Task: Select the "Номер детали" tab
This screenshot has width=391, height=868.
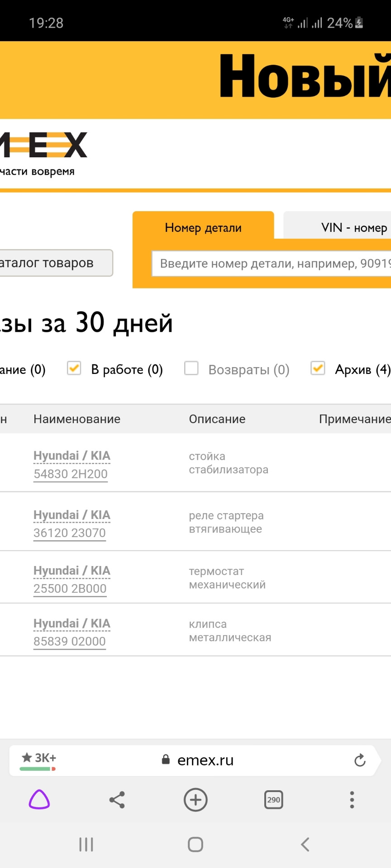Action: [x=203, y=227]
